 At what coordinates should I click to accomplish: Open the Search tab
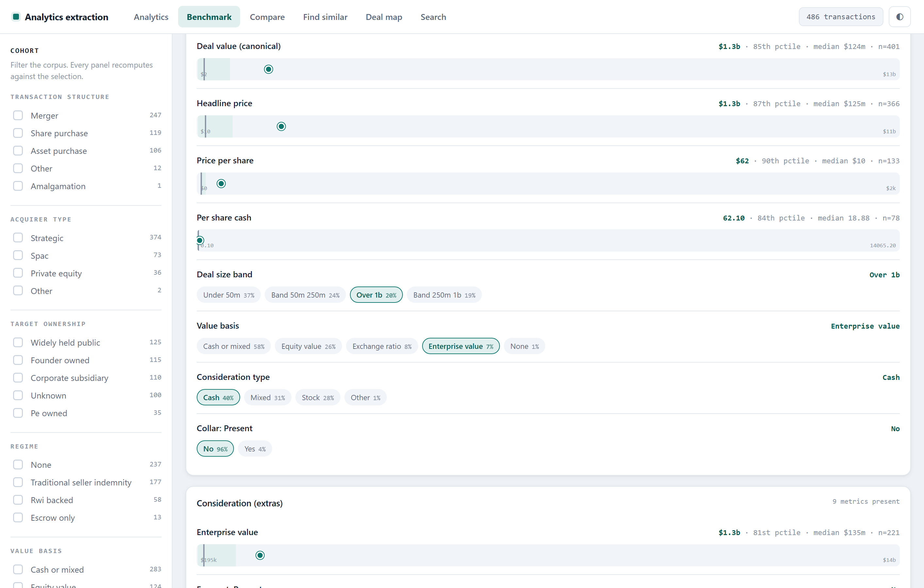pos(433,17)
